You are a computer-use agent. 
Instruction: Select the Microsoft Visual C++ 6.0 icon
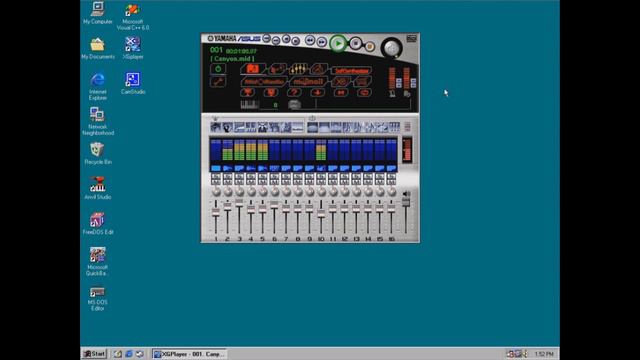(133, 16)
